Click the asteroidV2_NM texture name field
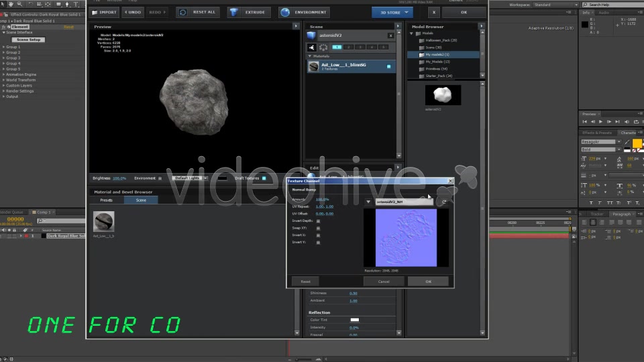 pyautogui.click(x=404, y=202)
